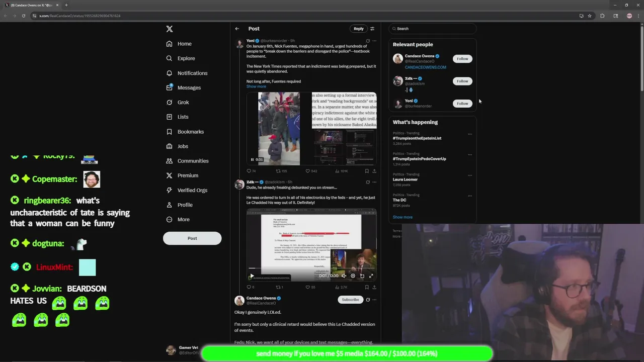Go back with the arrow beside Post
The height and width of the screenshot is (362, 644).
[x=237, y=29]
